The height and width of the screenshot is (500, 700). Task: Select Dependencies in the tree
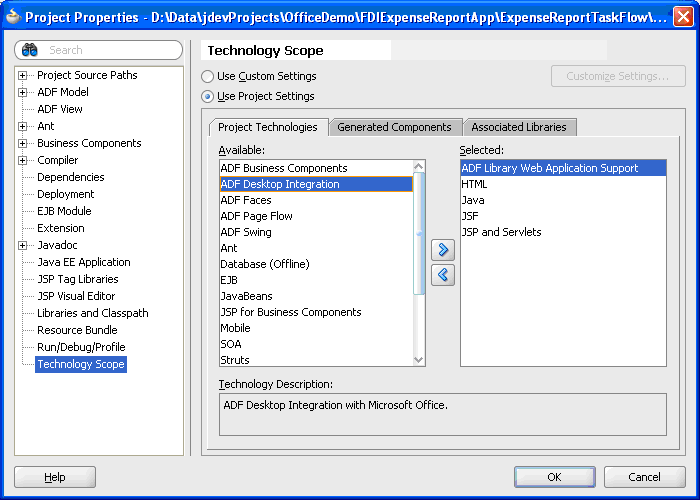(71, 177)
